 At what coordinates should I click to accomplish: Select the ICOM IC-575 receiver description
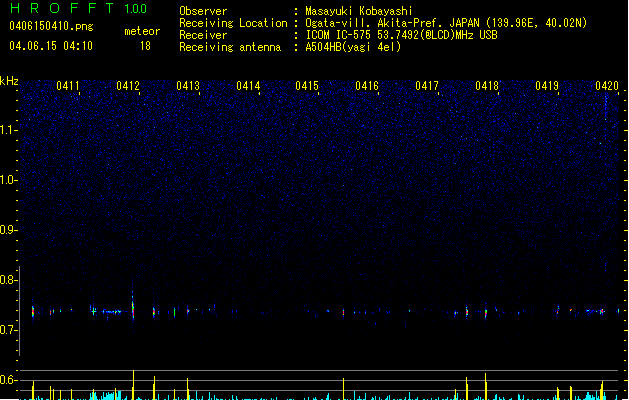coord(401,35)
